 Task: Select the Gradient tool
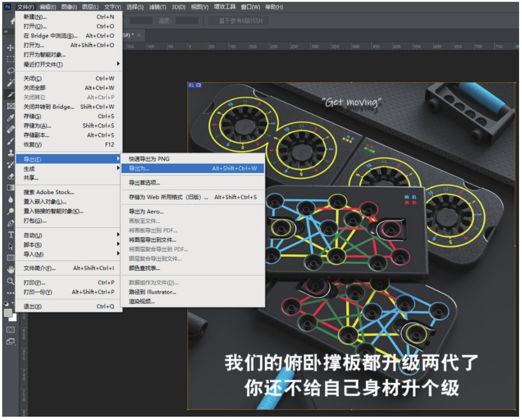(11, 188)
